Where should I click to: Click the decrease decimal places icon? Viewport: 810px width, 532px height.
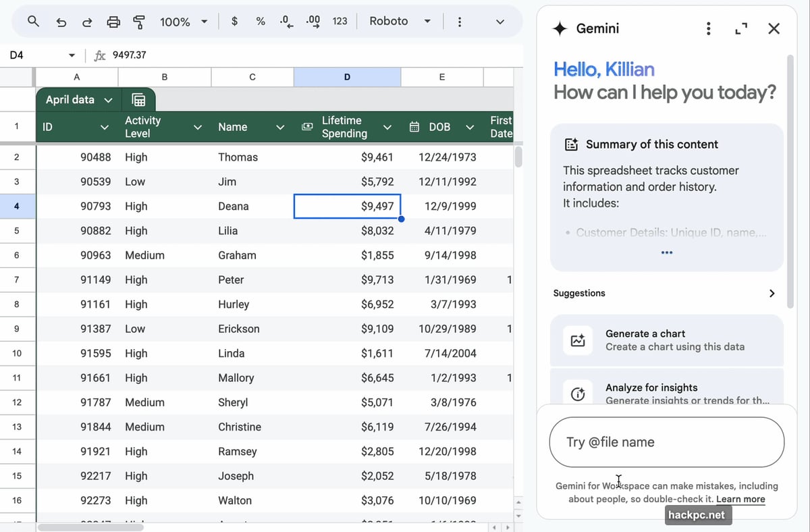[x=286, y=22]
